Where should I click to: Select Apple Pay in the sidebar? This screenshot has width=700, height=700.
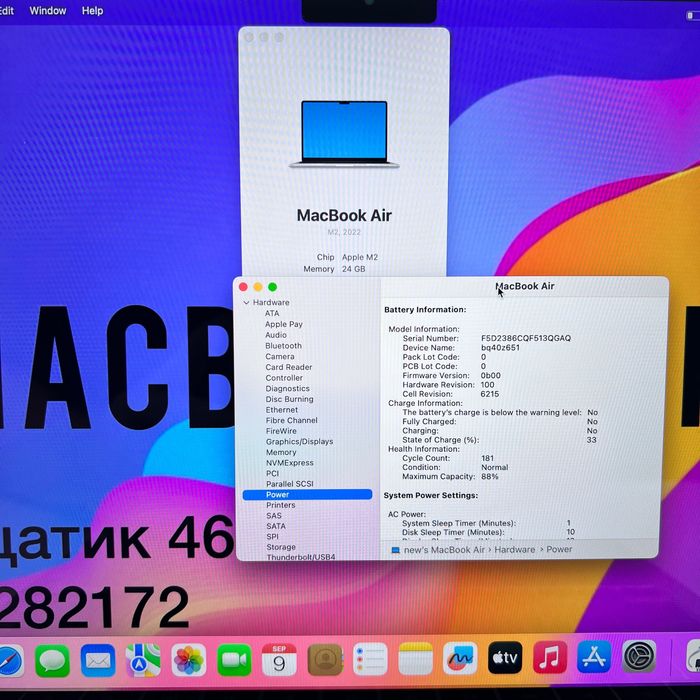coord(284,324)
